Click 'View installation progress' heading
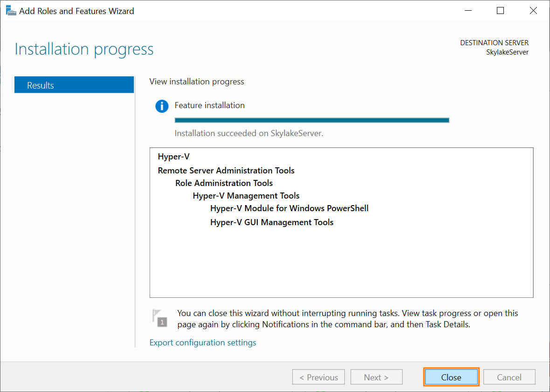This screenshot has height=392, width=550. coord(196,82)
